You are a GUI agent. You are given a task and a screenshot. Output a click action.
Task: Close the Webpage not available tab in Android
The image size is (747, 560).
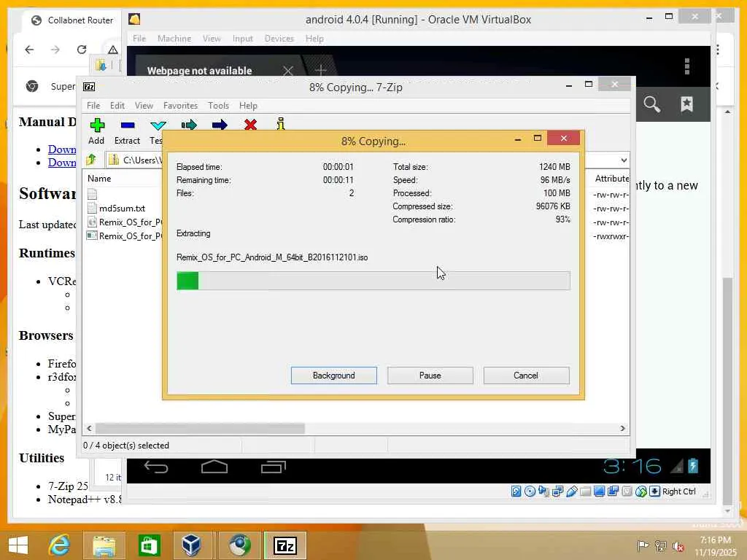coord(287,71)
